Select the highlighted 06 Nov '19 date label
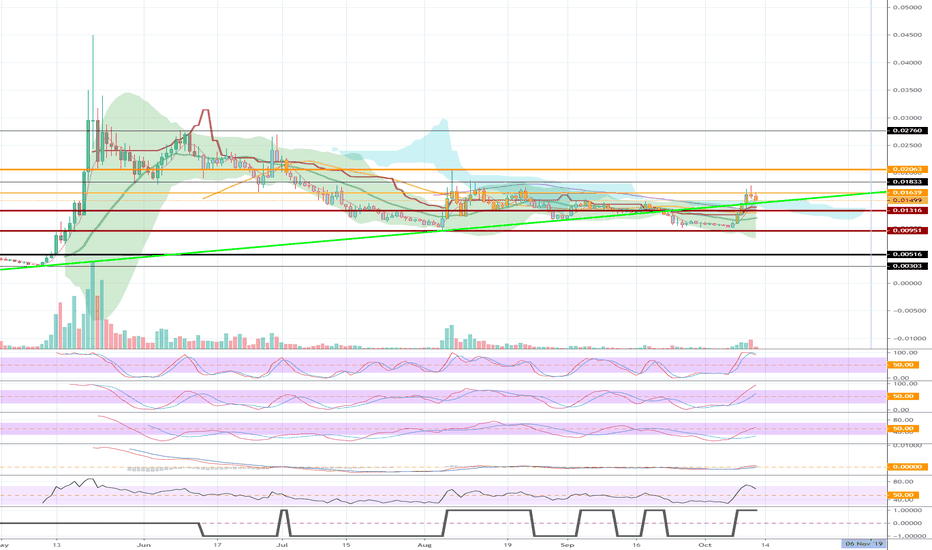 [864, 544]
